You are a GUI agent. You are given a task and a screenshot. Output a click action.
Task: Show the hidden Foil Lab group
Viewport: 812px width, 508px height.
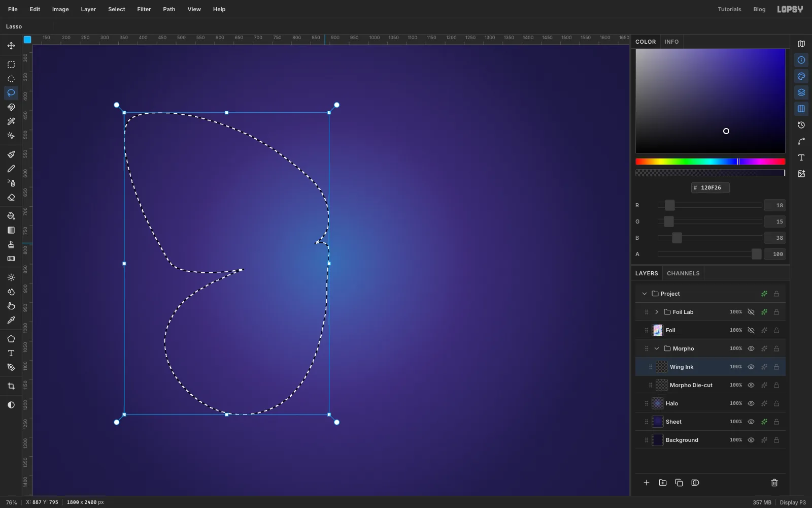(x=751, y=312)
